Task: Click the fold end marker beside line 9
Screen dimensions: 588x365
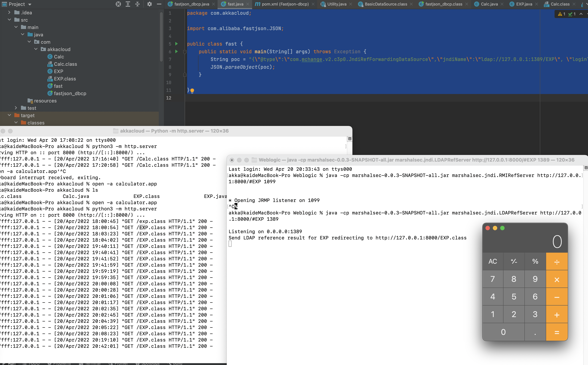Action: [185, 75]
